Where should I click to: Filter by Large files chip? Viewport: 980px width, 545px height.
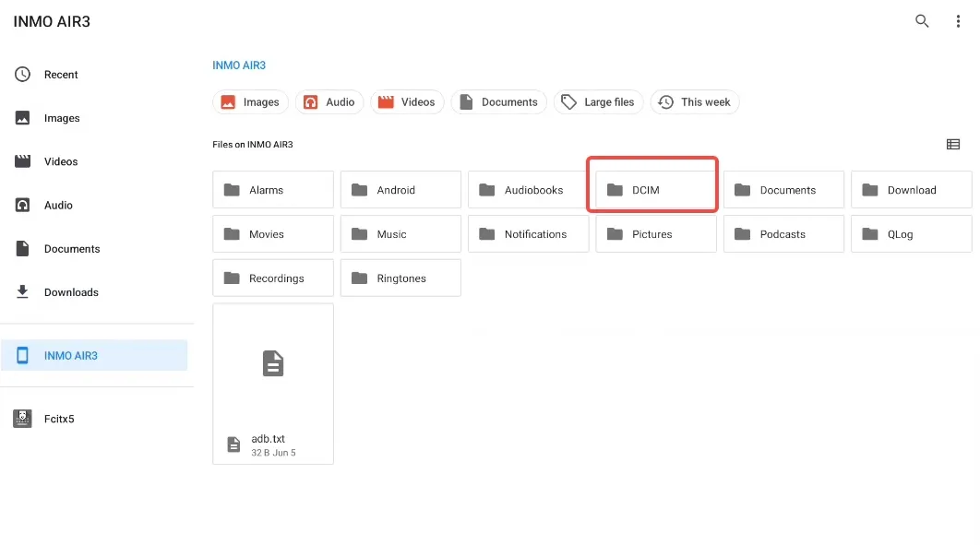(598, 102)
